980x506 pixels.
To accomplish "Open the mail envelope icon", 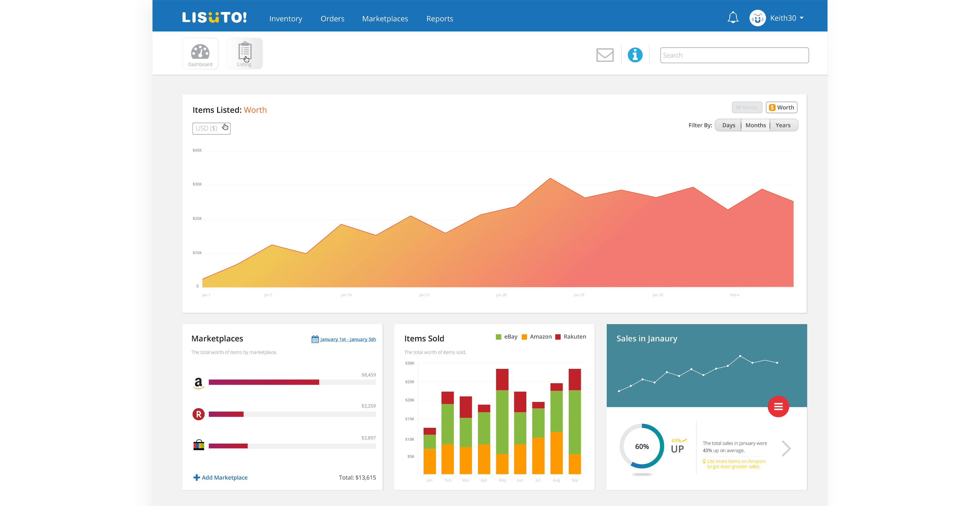I will [604, 55].
